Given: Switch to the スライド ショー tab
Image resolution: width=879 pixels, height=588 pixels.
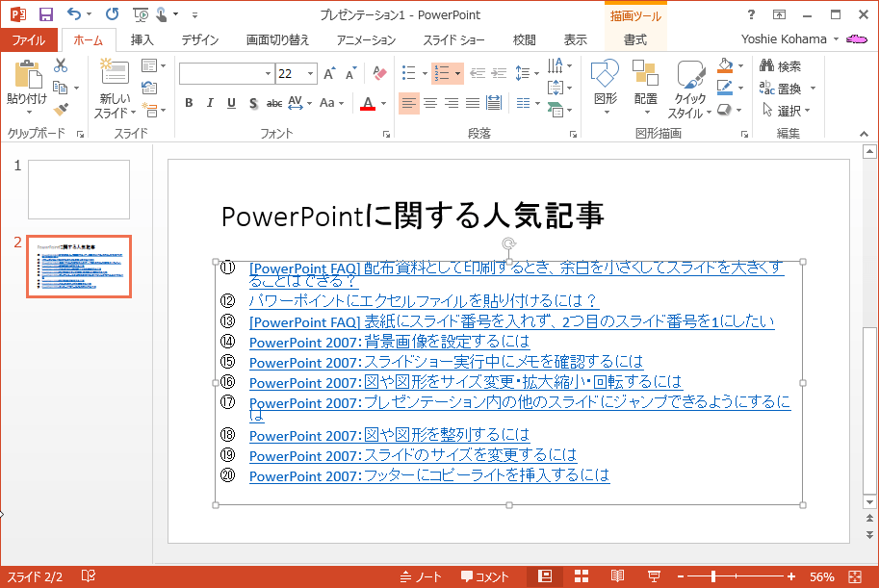Looking at the screenshot, I should [x=453, y=39].
